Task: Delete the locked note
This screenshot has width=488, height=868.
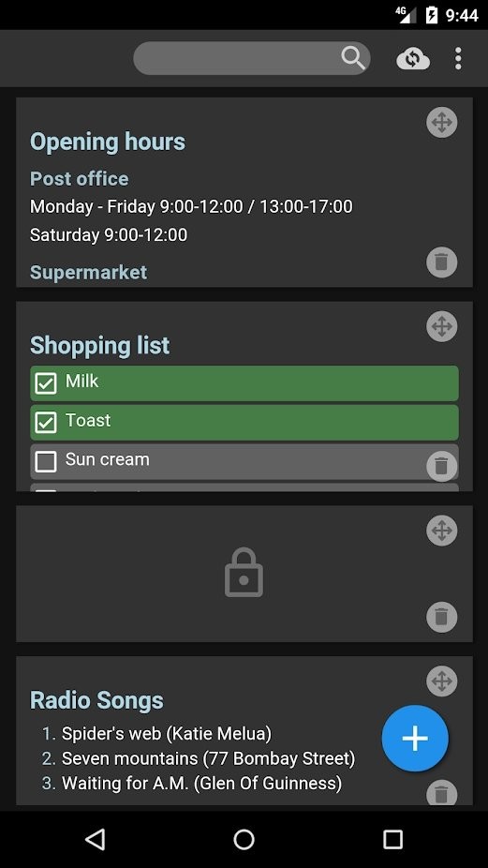Action: coord(441,617)
